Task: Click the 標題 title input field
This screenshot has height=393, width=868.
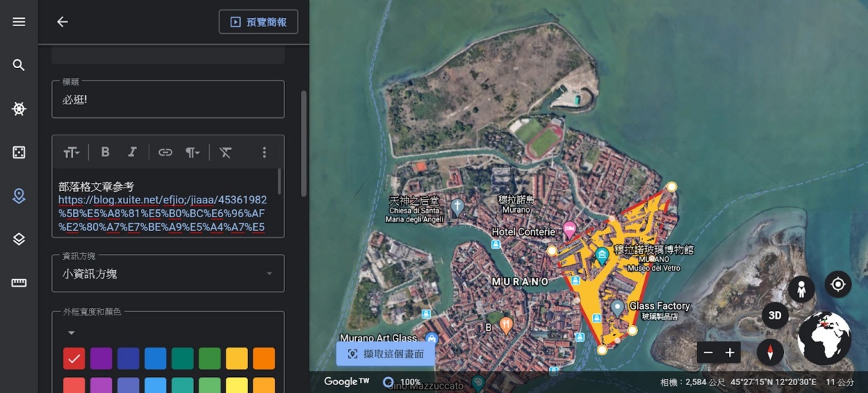Action: [168, 100]
